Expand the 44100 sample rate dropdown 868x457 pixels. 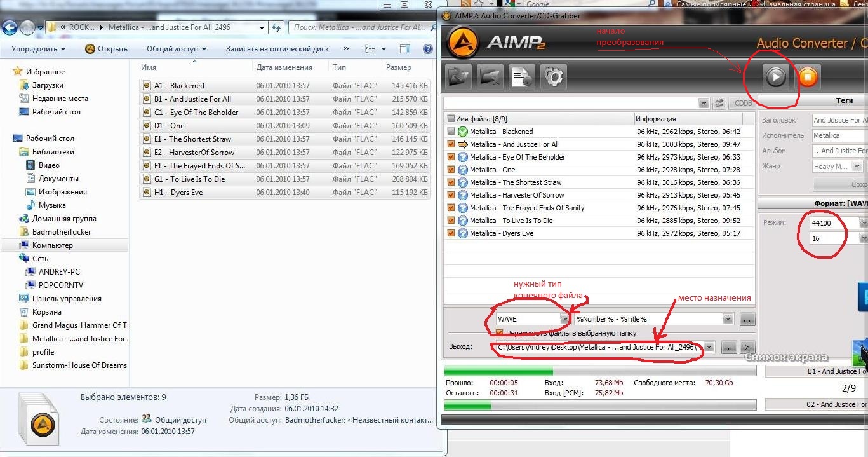[863, 223]
